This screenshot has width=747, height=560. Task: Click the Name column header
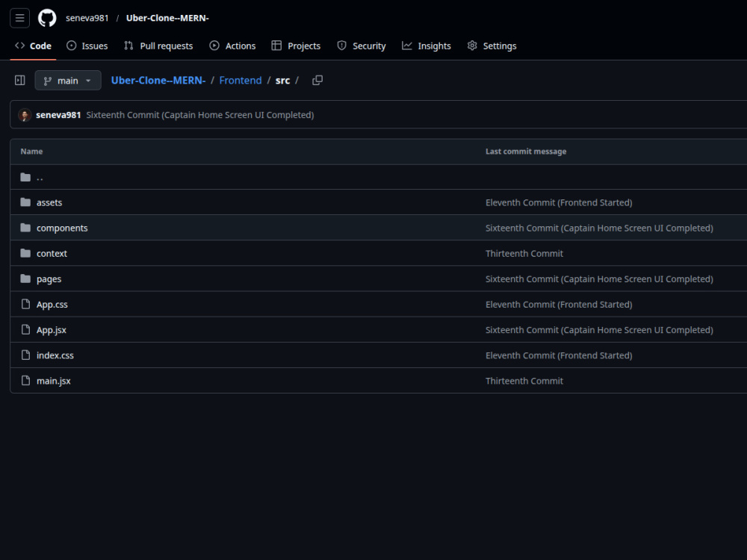point(31,152)
